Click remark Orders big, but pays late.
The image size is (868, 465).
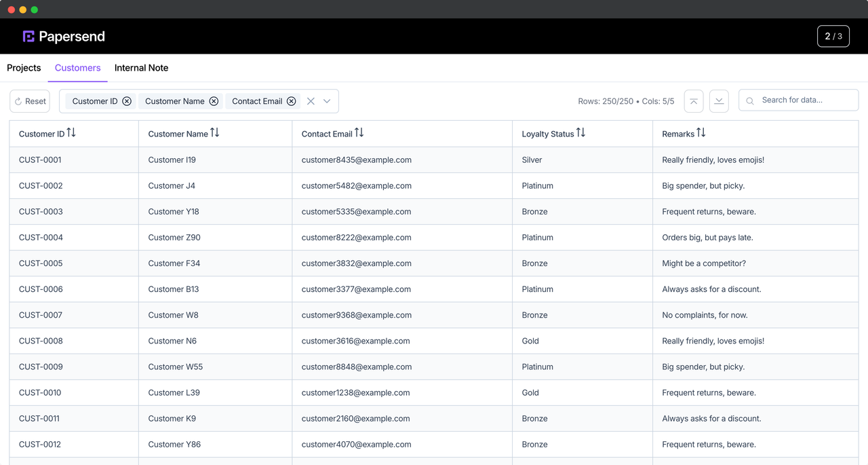[708, 238]
